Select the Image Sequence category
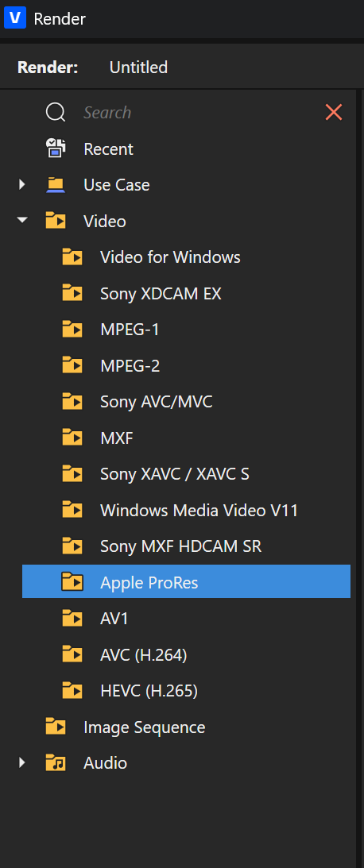The image size is (364, 868). coord(144,727)
